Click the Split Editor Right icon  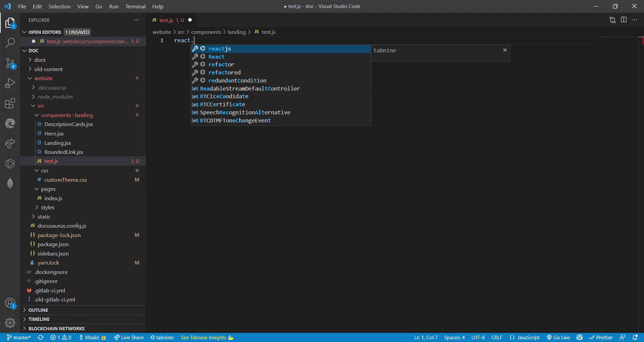click(x=624, y=20)
